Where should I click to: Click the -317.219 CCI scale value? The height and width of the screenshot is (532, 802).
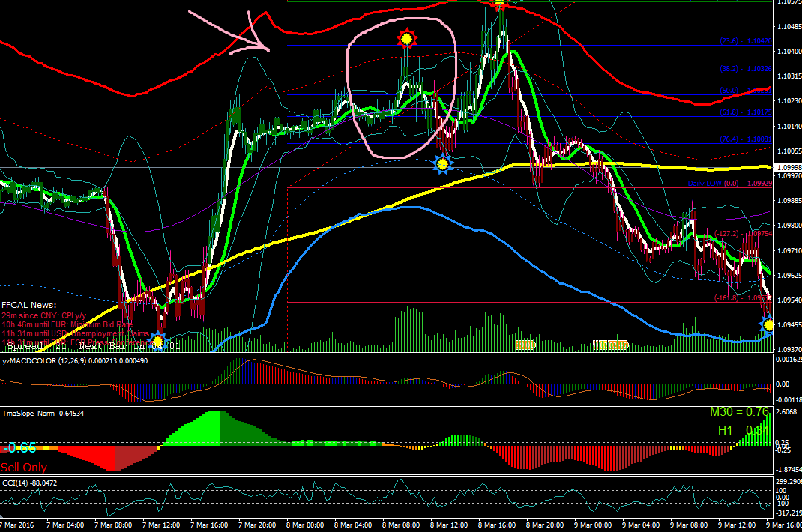[789, 513]
